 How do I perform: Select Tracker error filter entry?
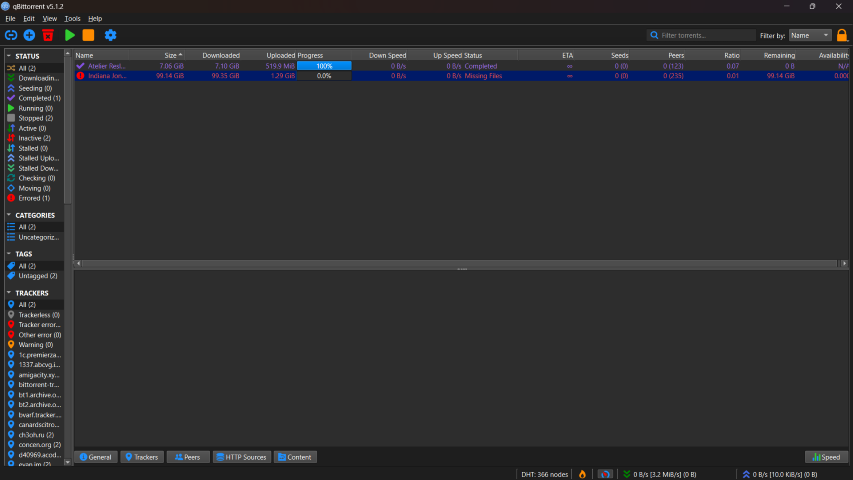click(x=34, y=325)
